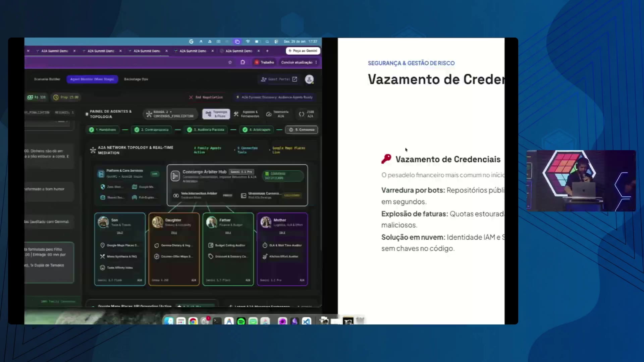Click the Wi-Fi icon in menu bar

[248, 42]
